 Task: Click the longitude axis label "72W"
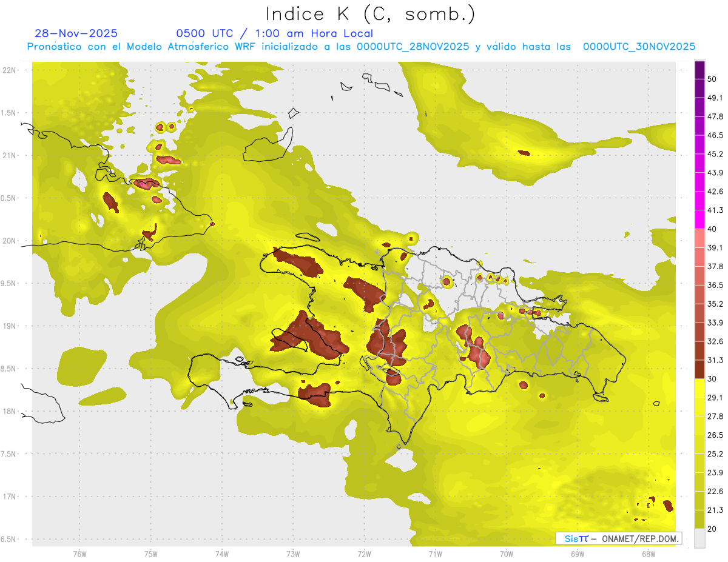(365, 554)
